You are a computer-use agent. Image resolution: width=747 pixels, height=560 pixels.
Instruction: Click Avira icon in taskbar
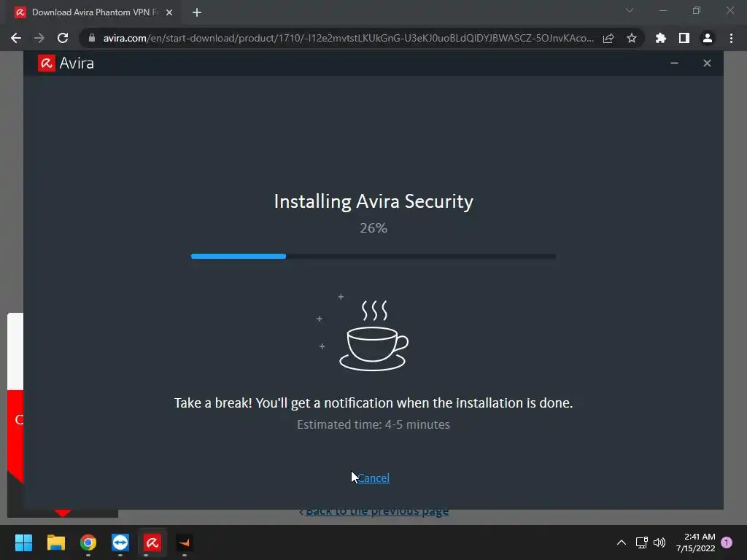click(152, 542)
